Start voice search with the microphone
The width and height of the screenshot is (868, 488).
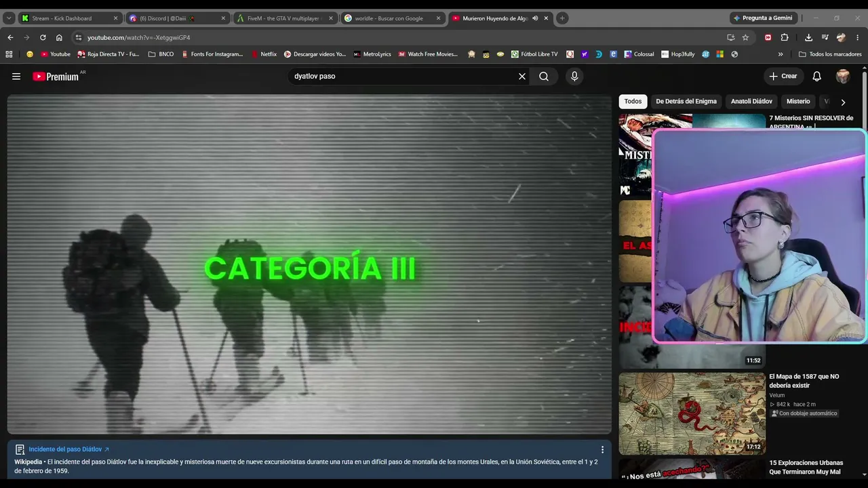click(574, 77)
